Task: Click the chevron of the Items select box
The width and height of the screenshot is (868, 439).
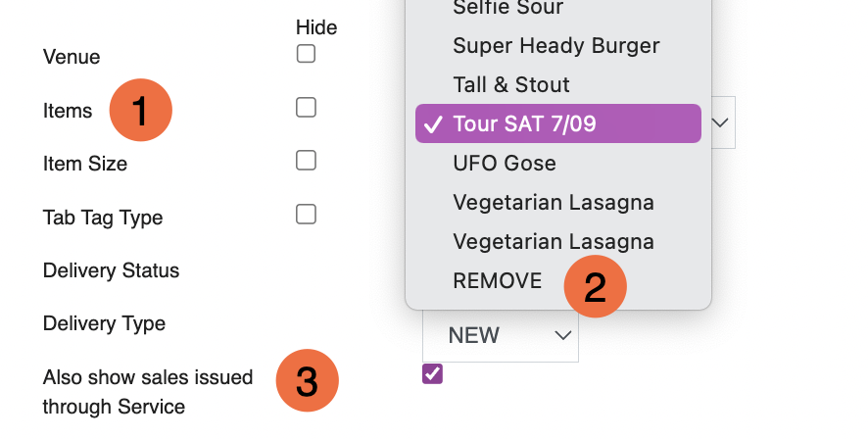Action: [x=720, y=122]
